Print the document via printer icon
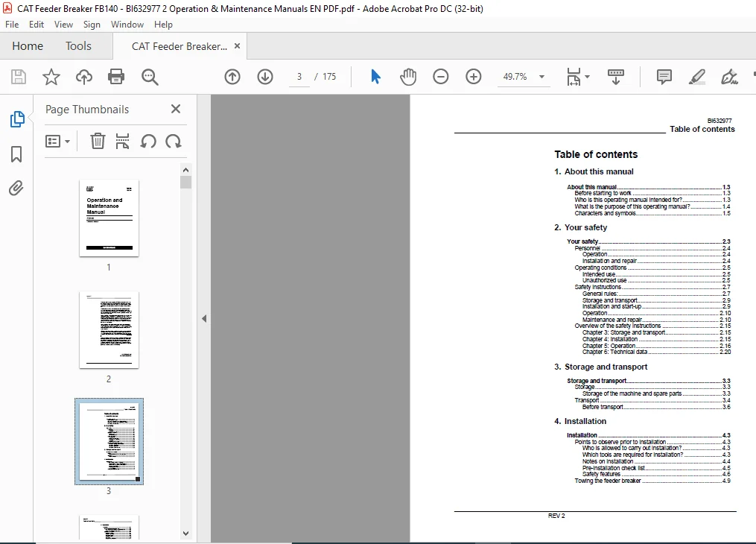This screenshot has height=544, width=756. point(116,77)
